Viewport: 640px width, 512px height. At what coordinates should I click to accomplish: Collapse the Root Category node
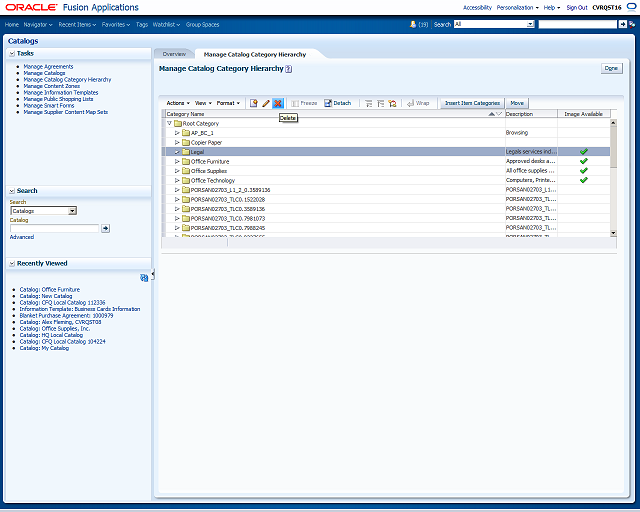pos(169,123)
